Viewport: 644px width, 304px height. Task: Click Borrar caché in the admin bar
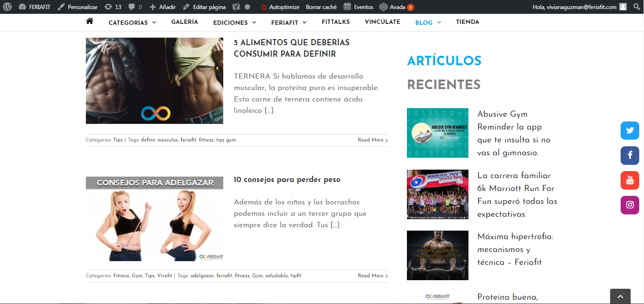pos(321,7)
